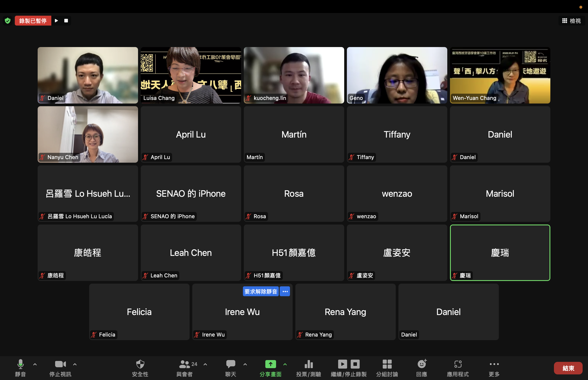
Task: Click resume icon in 繼續/停止錄製
Action: coord(342,364)
